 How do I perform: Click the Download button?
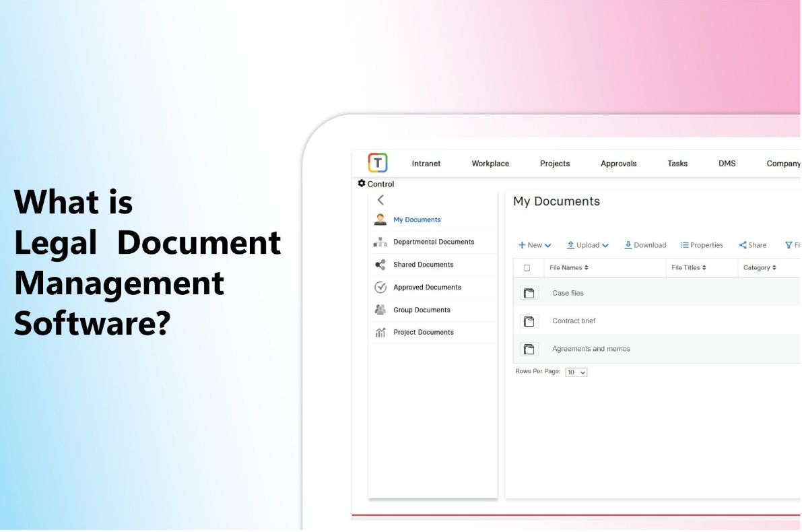645,245
